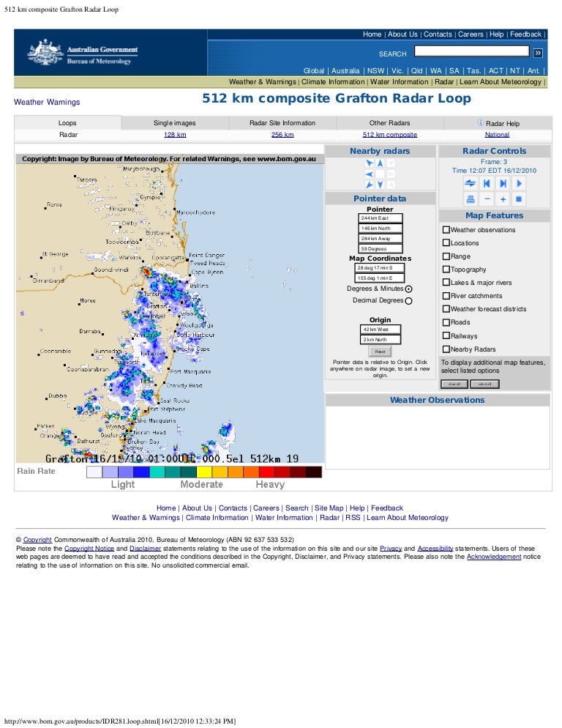
Task: Open the 256 km radar link
Action: pos(282,135)
